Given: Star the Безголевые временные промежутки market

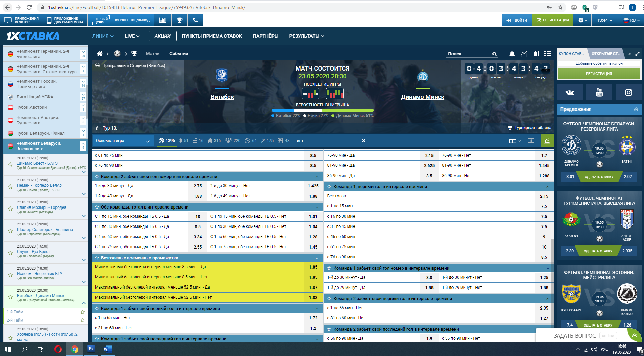Looking at the screenshot, I should click(x=97, y=258).
